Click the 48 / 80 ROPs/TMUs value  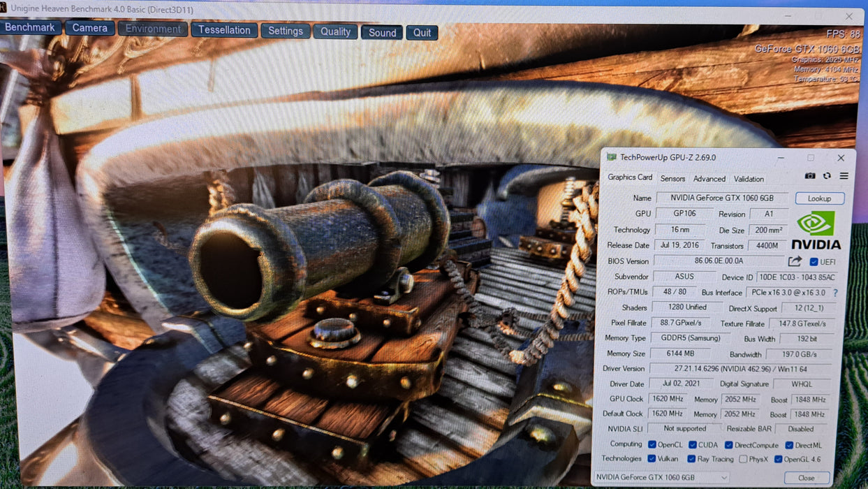(675, 292)
